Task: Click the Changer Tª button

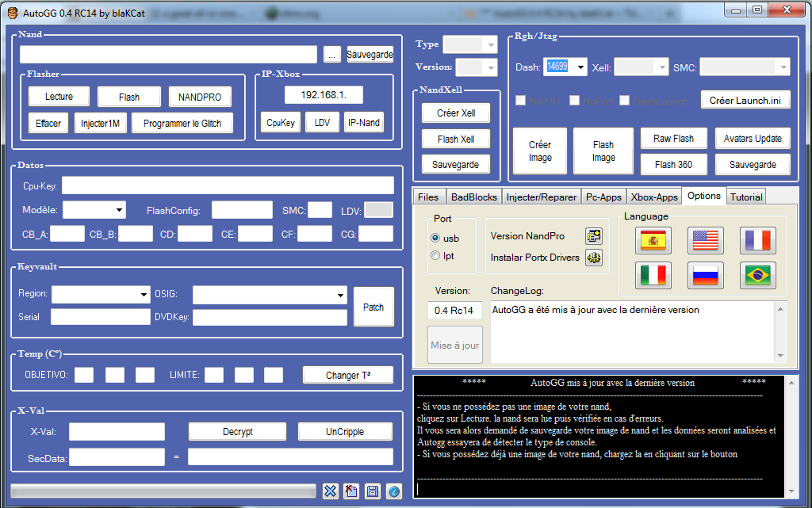Action: click(x=348, y=375)
